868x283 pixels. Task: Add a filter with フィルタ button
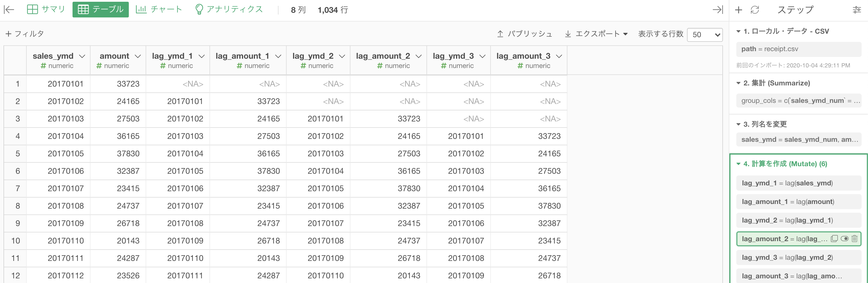pos(25,34)
